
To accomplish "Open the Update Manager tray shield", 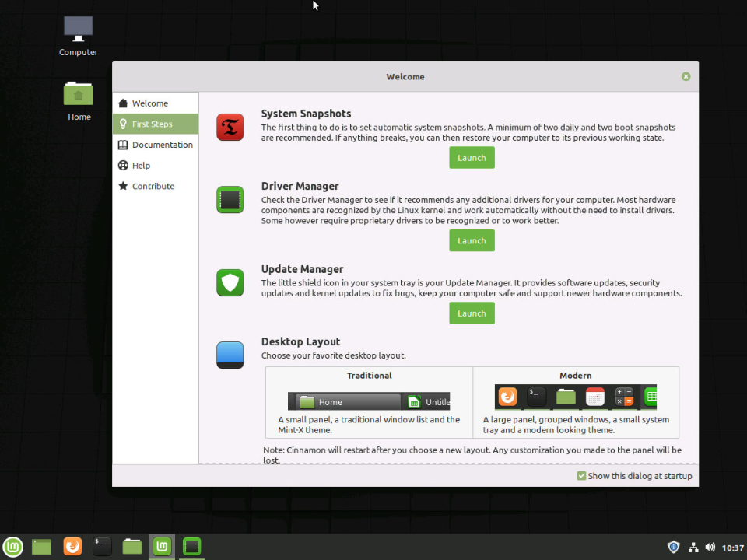I will (x=673, y=547).
